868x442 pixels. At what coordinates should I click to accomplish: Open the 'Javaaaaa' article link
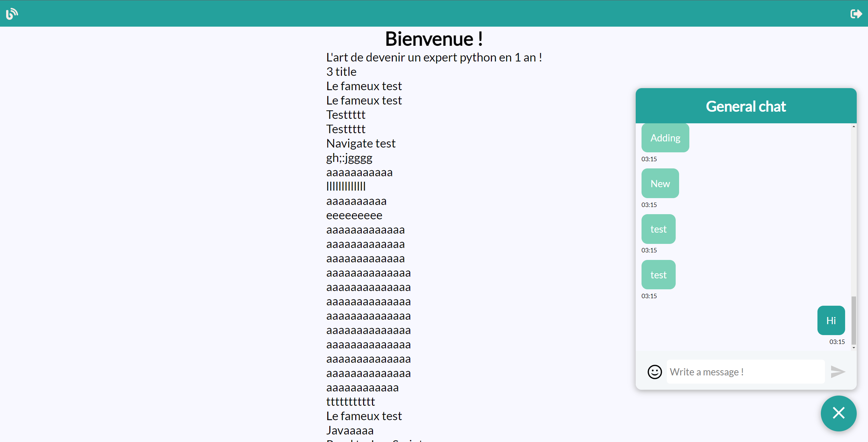[x=350, y=430]
